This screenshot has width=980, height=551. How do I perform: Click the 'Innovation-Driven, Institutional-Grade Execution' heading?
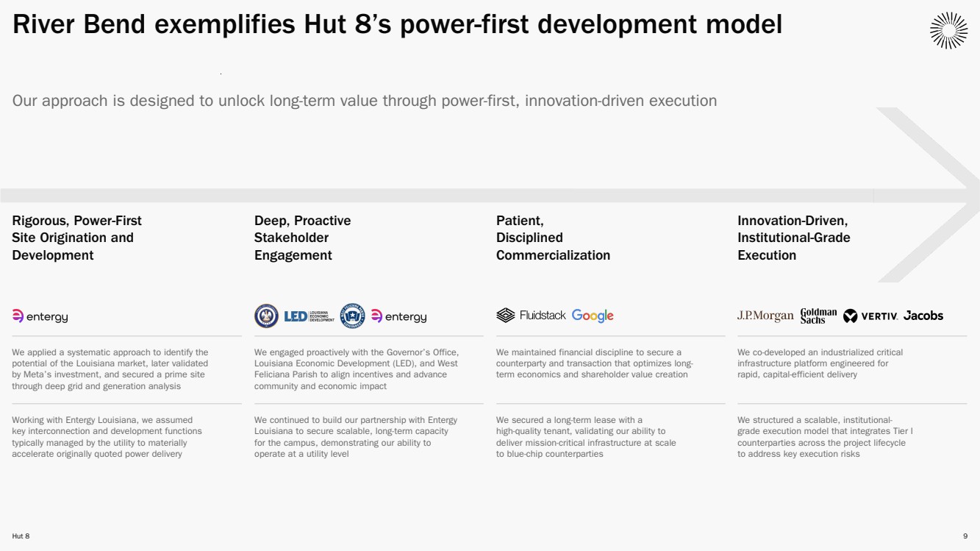(x=793, y=238)
